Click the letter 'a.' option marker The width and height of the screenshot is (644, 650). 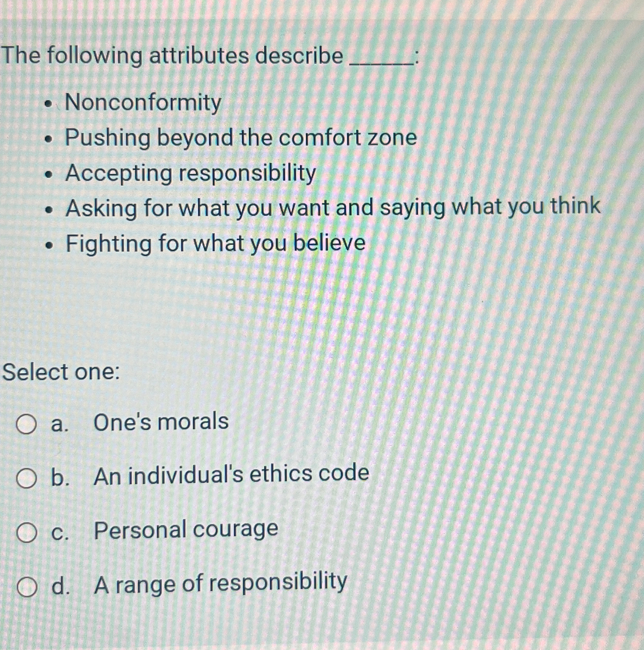(60, 424)
